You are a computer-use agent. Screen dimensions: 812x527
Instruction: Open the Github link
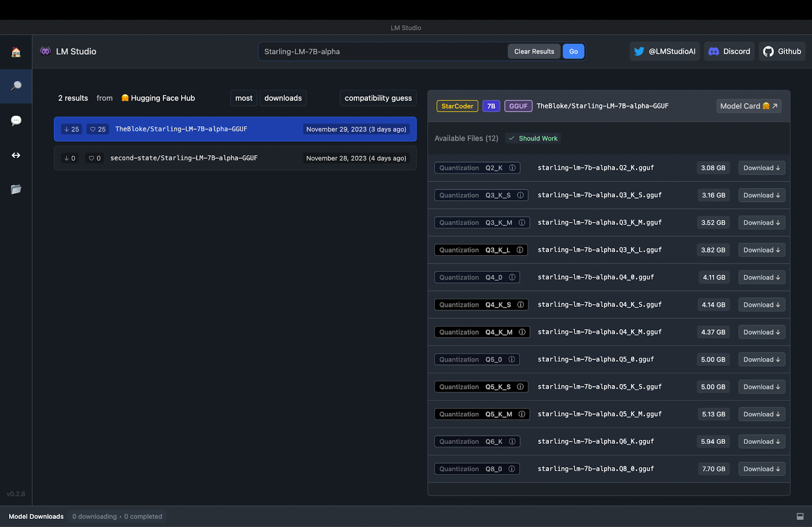(782, 51)
